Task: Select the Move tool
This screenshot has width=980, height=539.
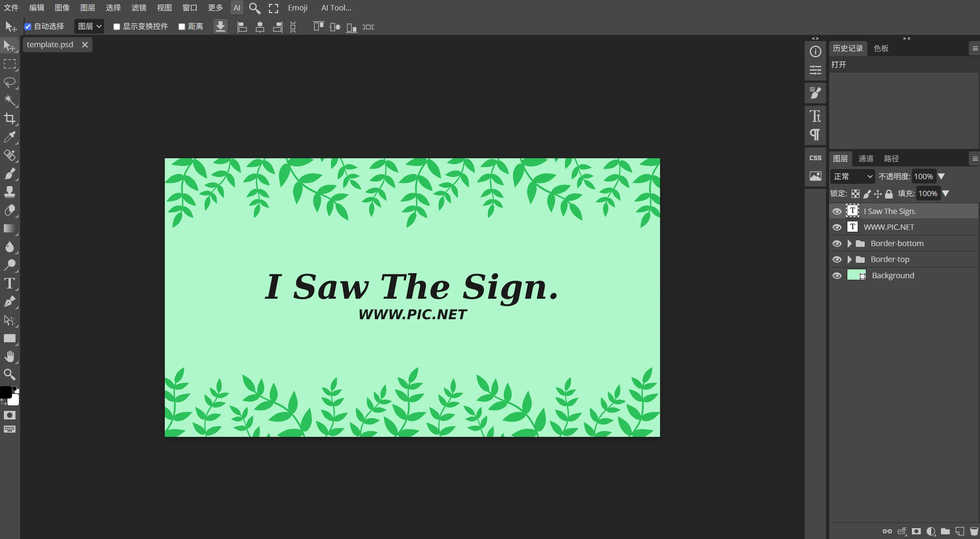Action: pyautogui.click(x=10, y=46)
